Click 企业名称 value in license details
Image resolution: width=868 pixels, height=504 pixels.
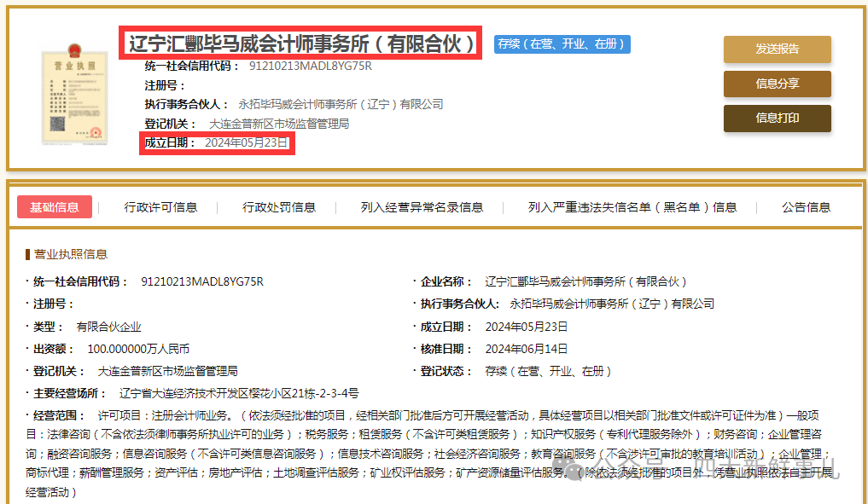point(585,281)
